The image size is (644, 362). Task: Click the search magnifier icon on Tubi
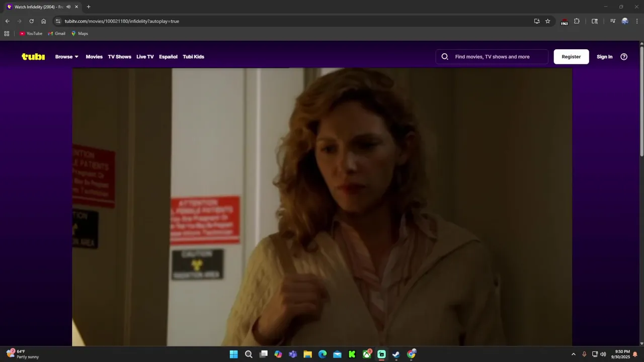[x=445, y=57]
